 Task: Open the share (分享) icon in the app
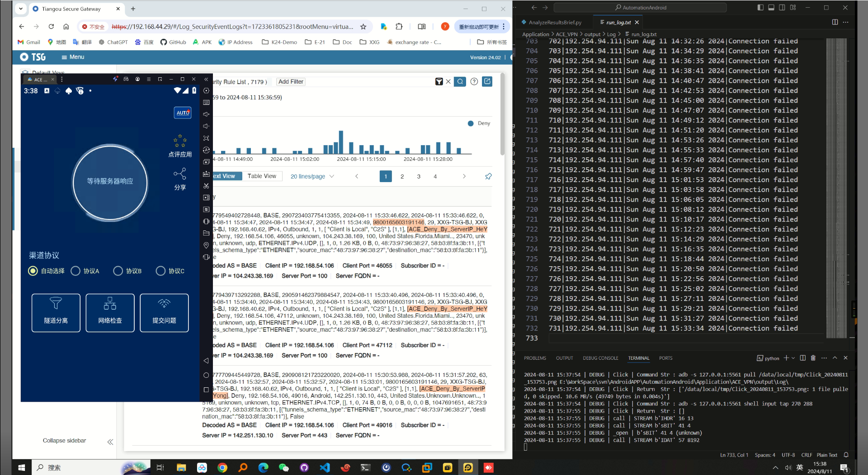tap(180, 174)
